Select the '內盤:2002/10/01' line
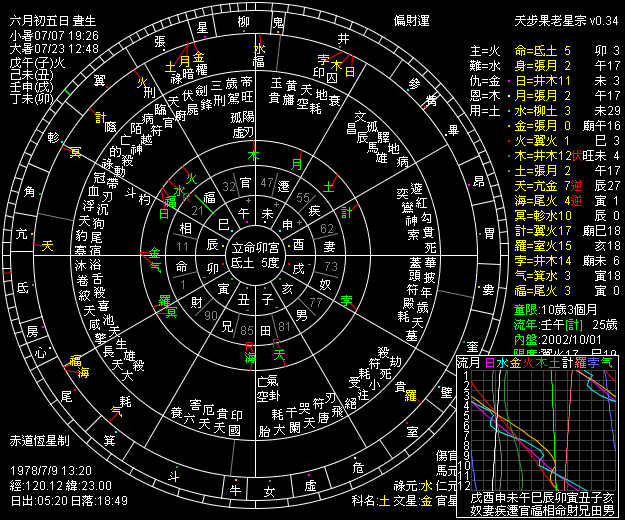 point(558,339)
